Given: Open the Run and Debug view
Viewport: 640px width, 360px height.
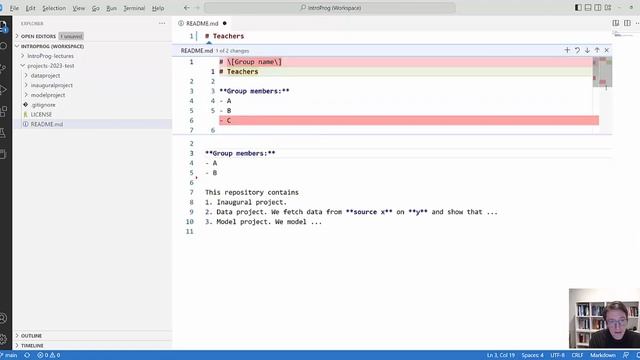Looking at the screenshot, I should [x=3, y=89].
